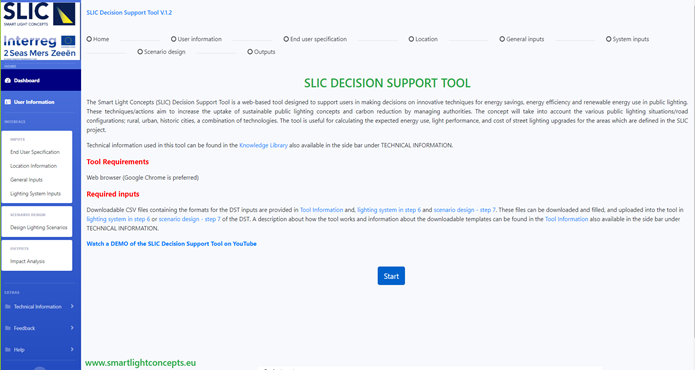The image size is (695, 370).
Task: Open Design Lighting Scenarios menu item
Action: pos(39,228)
